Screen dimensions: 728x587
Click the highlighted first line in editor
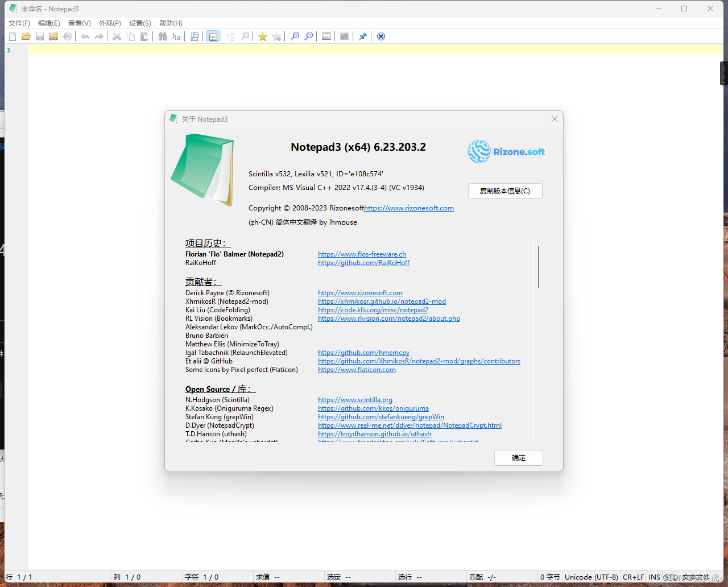(x=376, y=50)
